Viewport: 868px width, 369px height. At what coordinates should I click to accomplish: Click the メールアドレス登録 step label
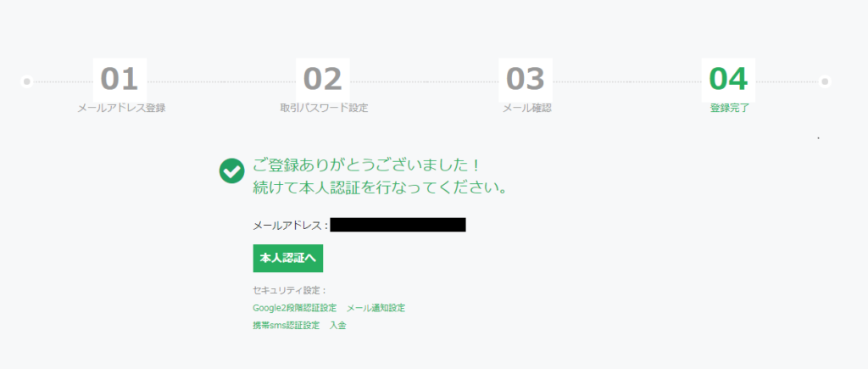(121, 108)
